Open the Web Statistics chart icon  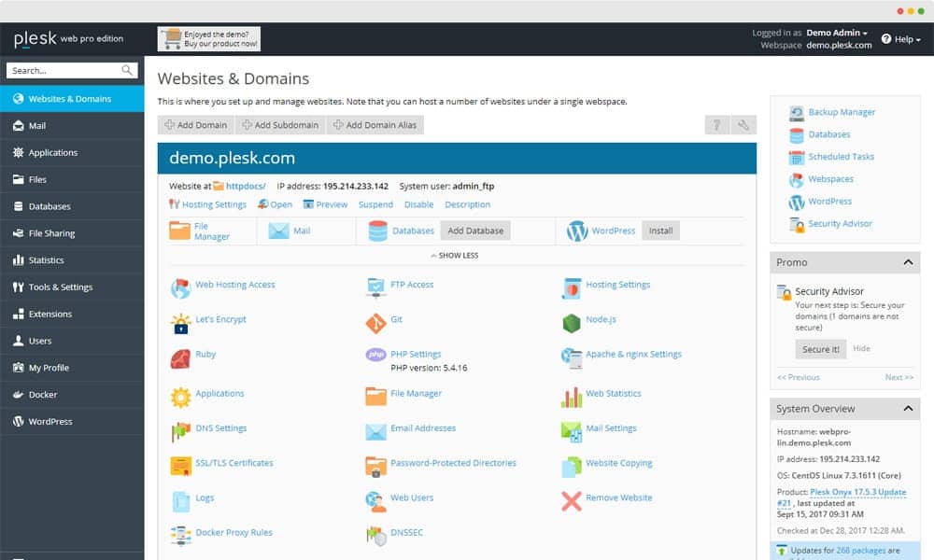pos(572,397)
